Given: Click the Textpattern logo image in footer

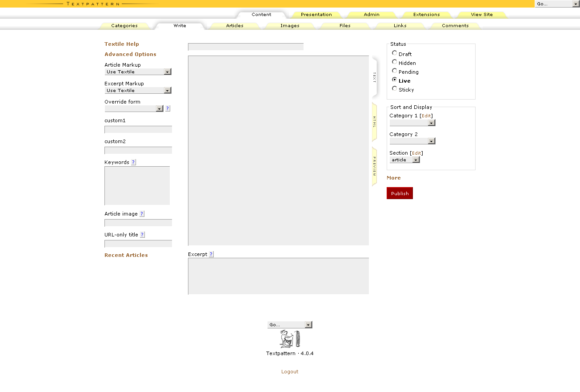Looking at the screenshot, I should coord(290,339).
